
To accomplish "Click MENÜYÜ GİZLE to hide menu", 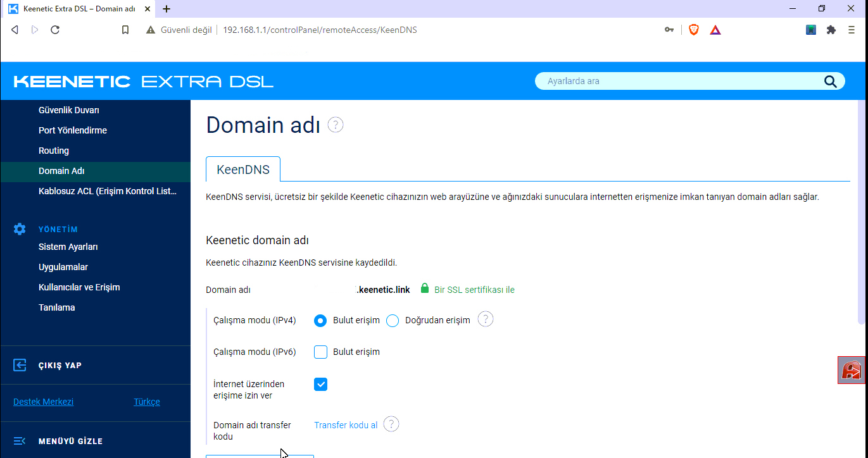I will pyautogui.click(x=70, y=441).
